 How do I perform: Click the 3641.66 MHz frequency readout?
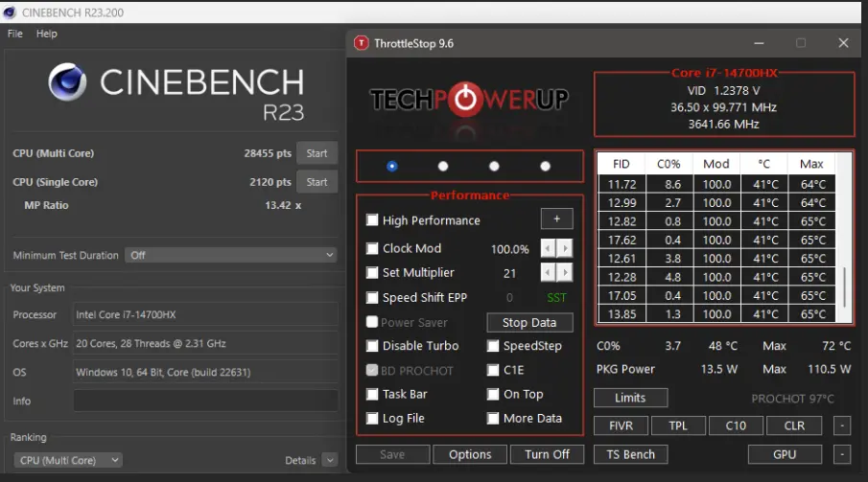point(723,124)
